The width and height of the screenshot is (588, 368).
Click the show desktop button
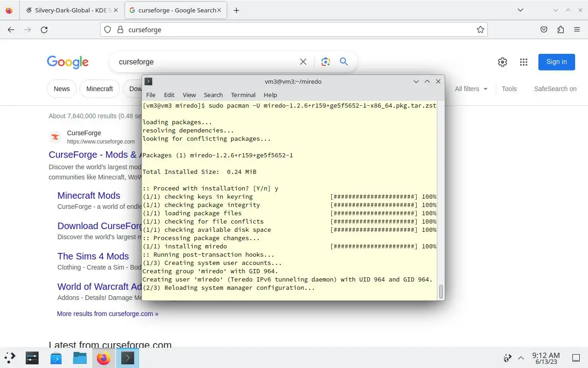576,358
